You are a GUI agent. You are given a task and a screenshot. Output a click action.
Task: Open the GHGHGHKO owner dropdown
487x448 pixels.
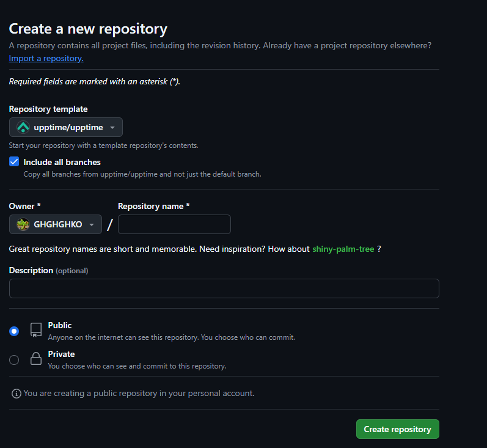56,224
